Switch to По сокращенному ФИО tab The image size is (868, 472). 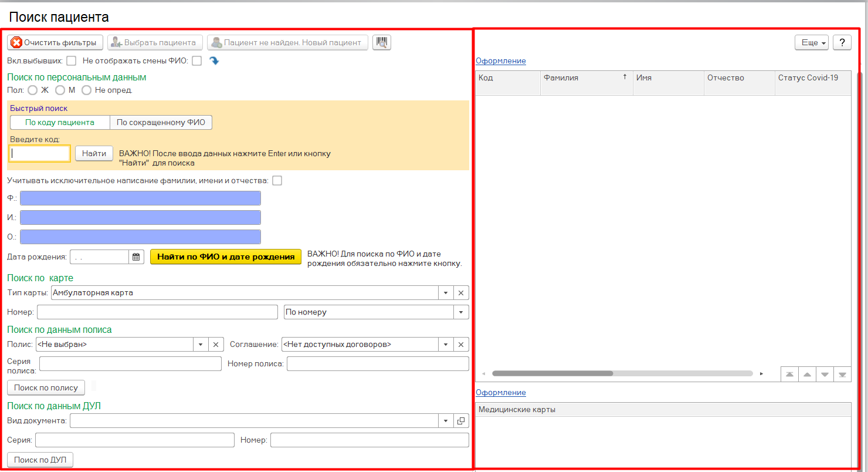tap(161, 122)
